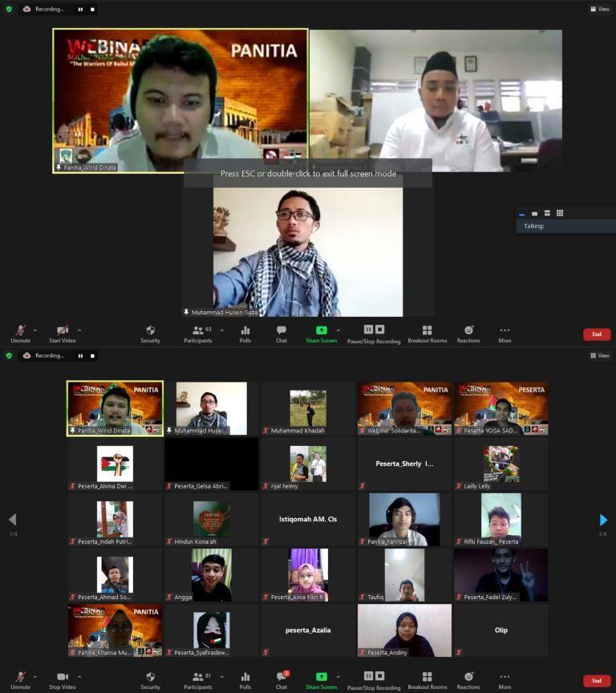616x693 pixels.
Task: Pause recording via top indicator in gallery view window
Action: point(80,356)
